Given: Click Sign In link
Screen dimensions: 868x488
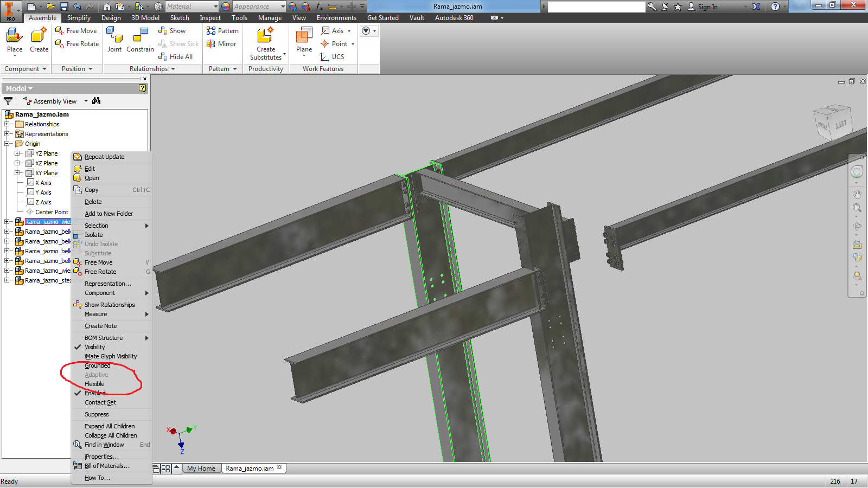Looking at the screenshot, I should click(707, 7).
